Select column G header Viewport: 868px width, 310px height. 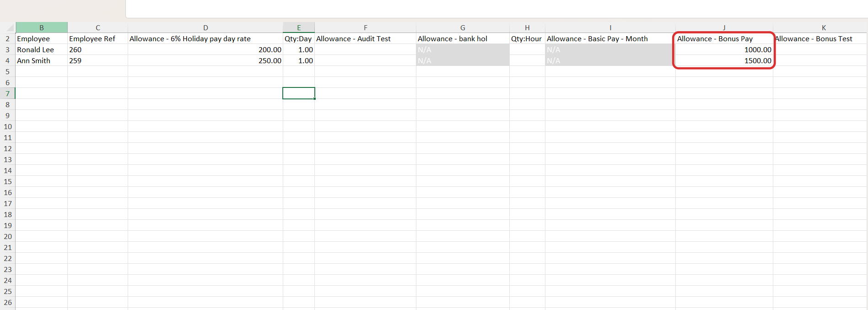click(463, 27)
